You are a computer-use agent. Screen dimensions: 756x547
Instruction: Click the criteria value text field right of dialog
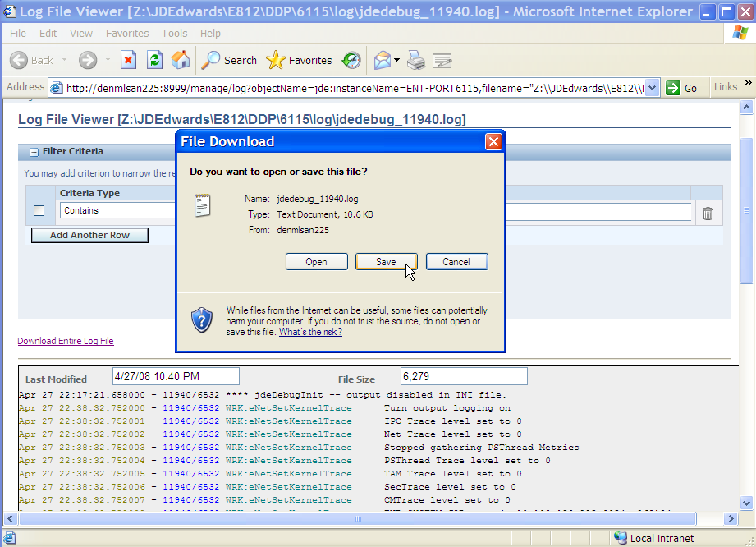(598, 212)
